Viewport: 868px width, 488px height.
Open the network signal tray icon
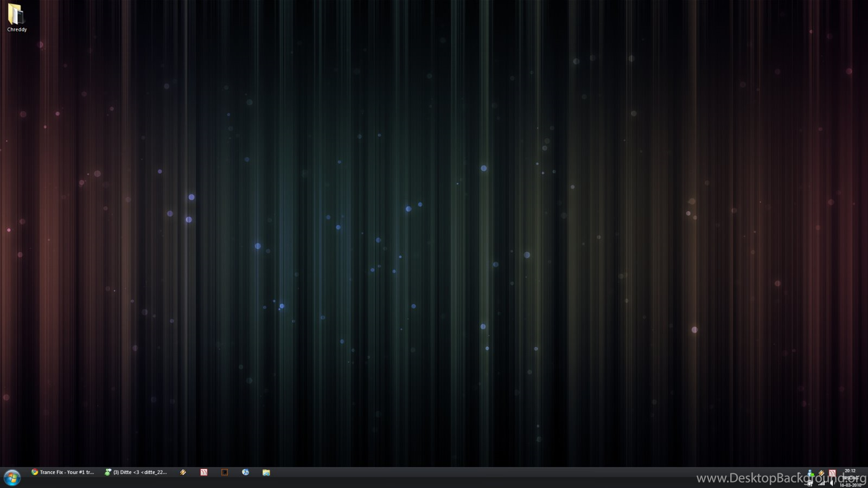(x=821, y=483)
